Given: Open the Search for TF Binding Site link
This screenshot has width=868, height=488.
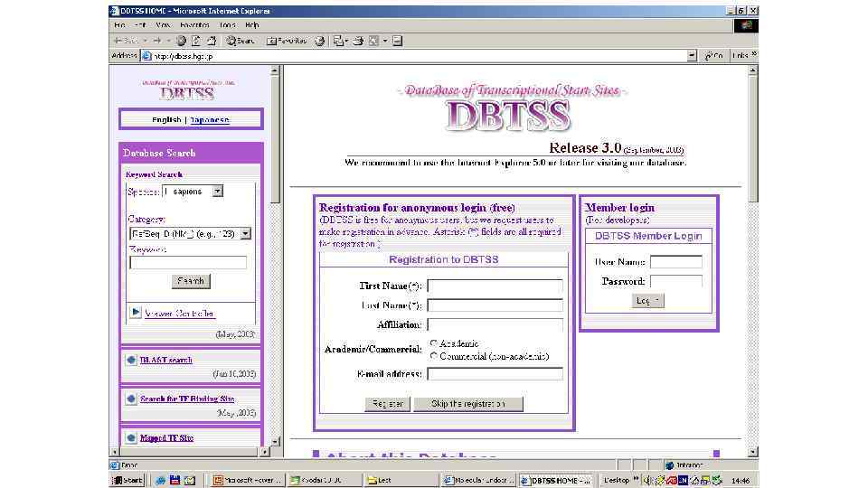Looking at the screenshot, I should tap(187, 399).
